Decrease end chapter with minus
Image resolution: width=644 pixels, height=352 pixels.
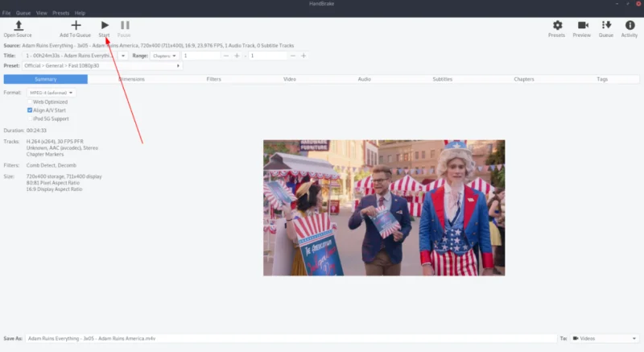[x=293, y=56]
